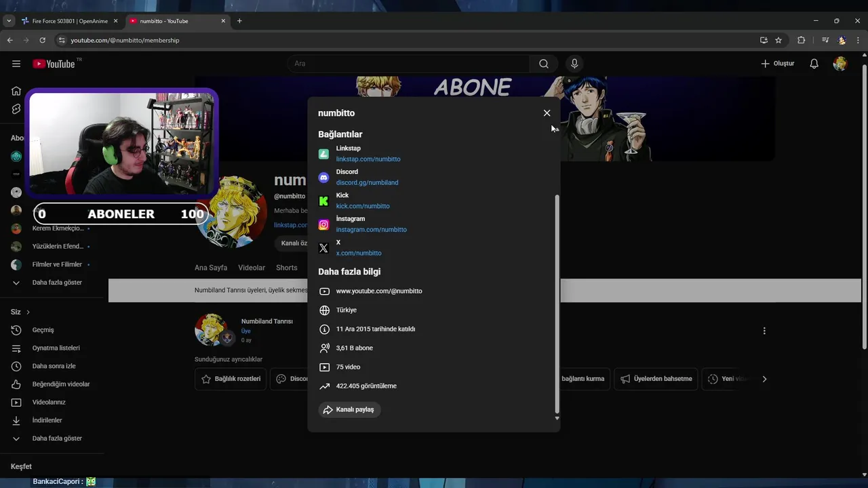Click the Linkstap icon in Bağlantılar

323,154
